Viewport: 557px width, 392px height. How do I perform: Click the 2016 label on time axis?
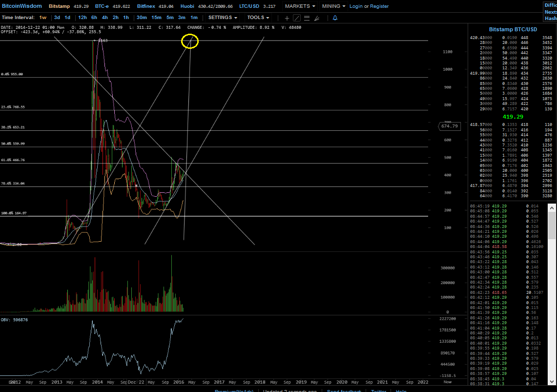178,382
